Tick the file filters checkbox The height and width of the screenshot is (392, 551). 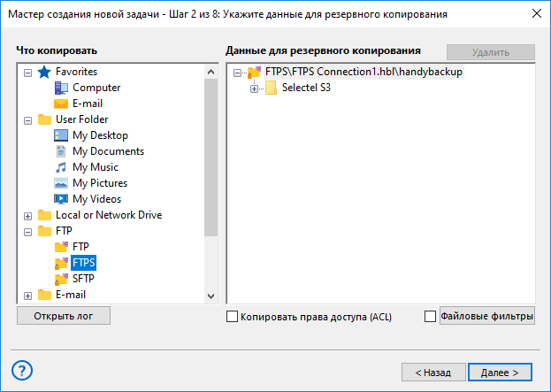[x=431, y=316]
